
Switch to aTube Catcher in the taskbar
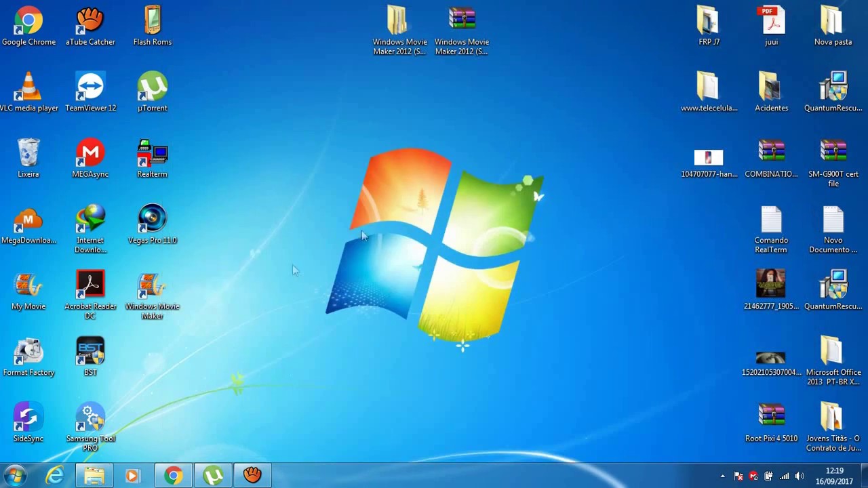(252, 476)
